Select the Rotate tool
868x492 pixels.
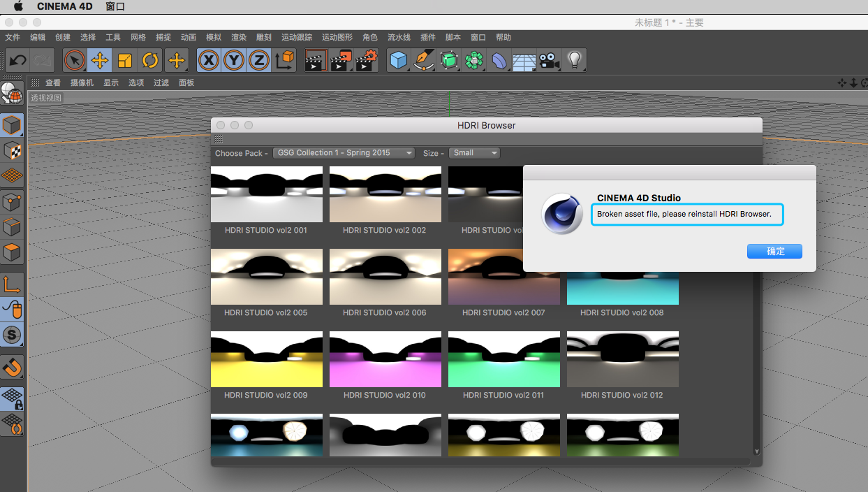click(x=151, y=60)
